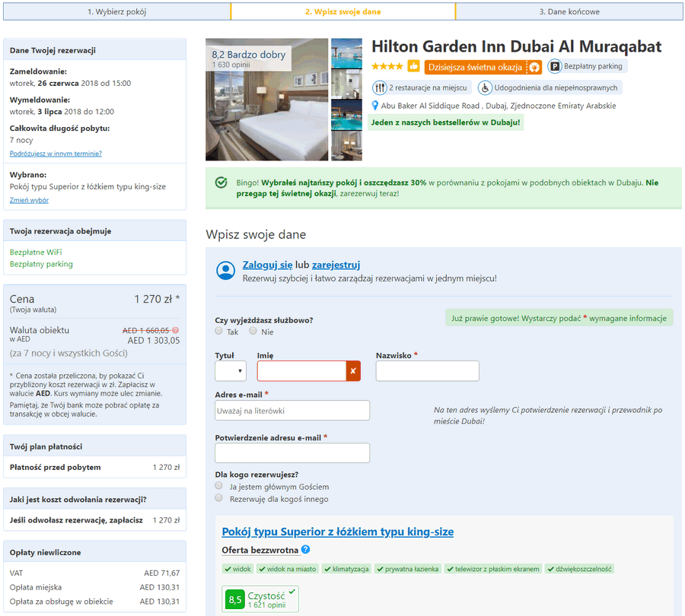Image resolution: width=685 pixels, height=616 pixels.
Task: Open the second bathroom thumbnail
Action: tap(346, 84)
